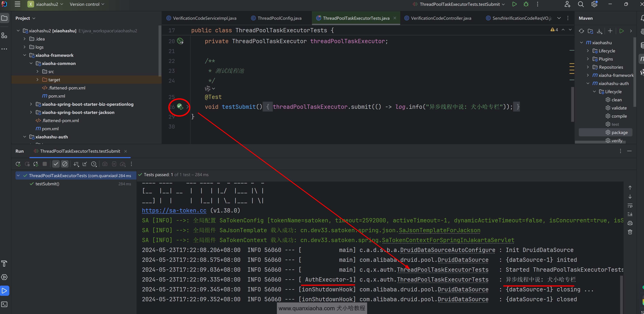Toggle Show Passed tests checkmark button
The width and height of the screenshot is (644, 314).
(x=56, y=164)
